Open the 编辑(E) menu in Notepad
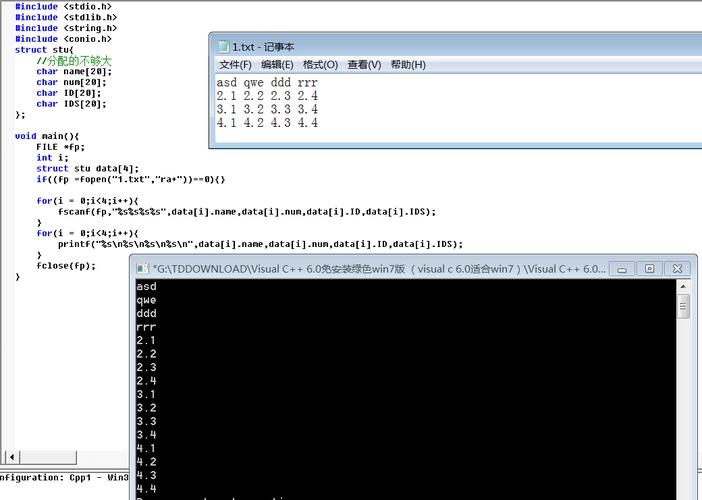This screenshot has width=702, height=500. click(x=277, y=65)
